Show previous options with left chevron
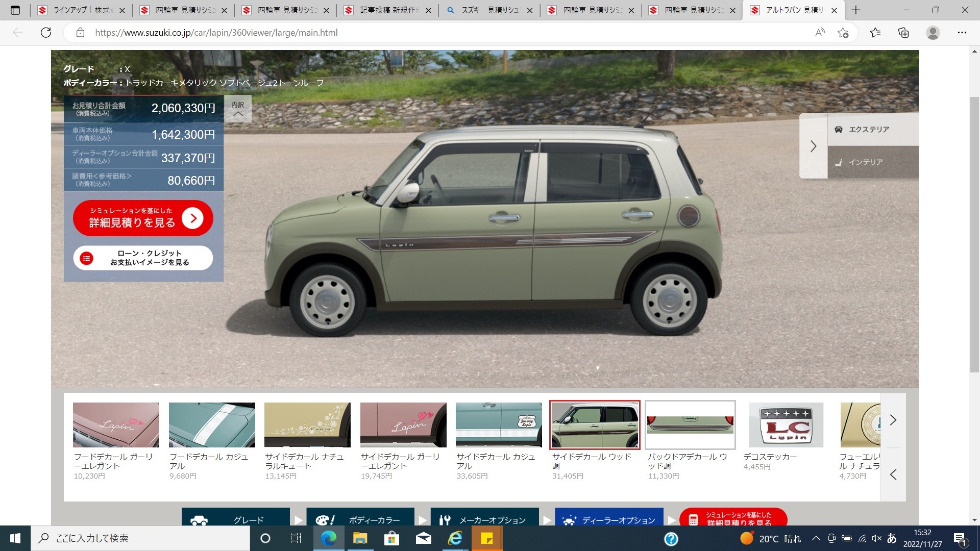Image resolution: width=980 pixels, height=551 pixels. [x=893, y=474]
